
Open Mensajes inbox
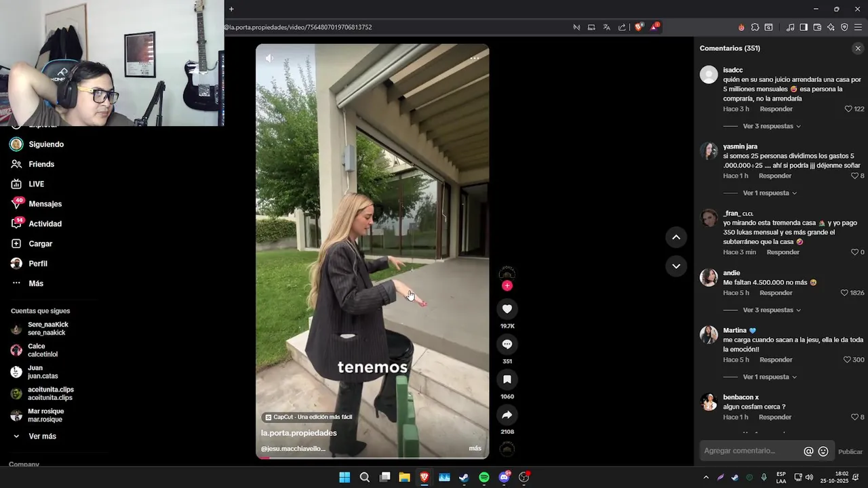[45, 204]
